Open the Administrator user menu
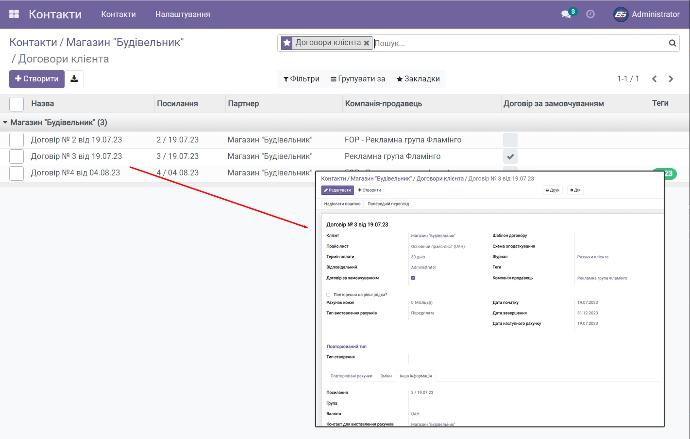Screen dimensions: 690x439 pyautogui.click(x=646, y=15)
